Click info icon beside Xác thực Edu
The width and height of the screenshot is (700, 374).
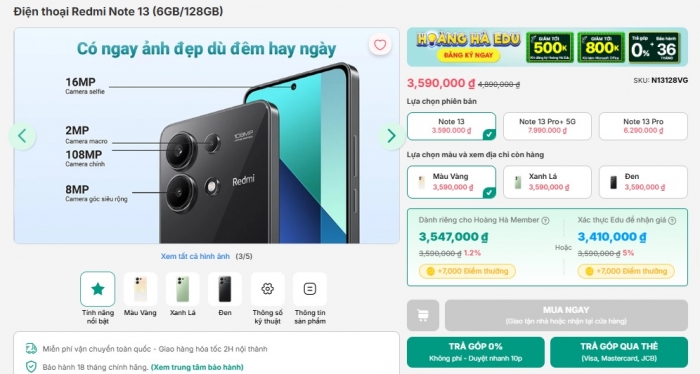[672, 220]
